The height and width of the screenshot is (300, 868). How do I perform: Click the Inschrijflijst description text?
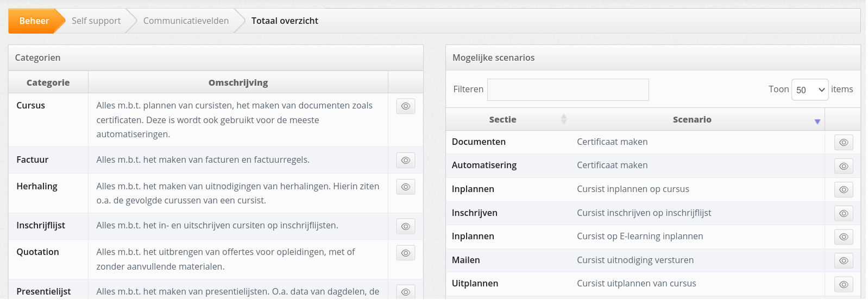pos(217,225)
